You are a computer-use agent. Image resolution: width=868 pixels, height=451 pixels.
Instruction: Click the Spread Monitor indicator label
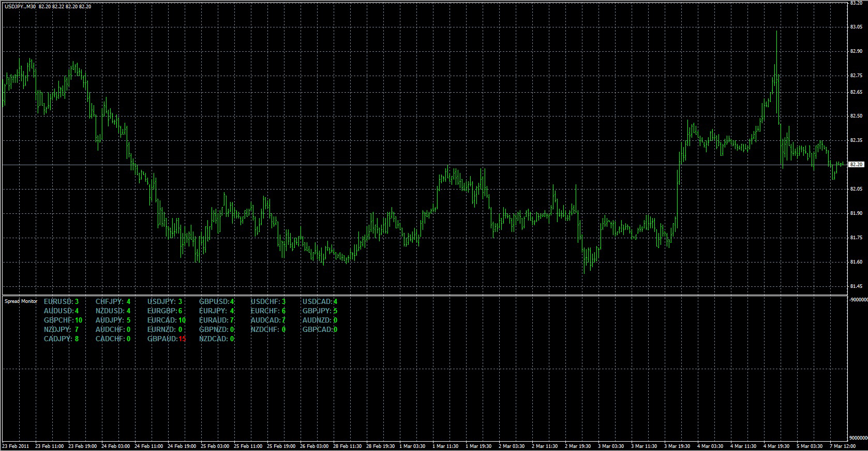click(x=21, y=301)
